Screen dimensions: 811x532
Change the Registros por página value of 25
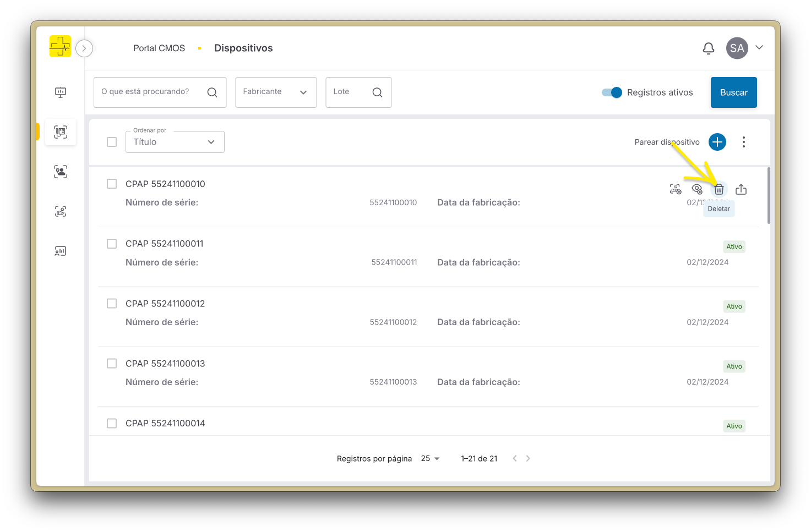pos(430,458)
